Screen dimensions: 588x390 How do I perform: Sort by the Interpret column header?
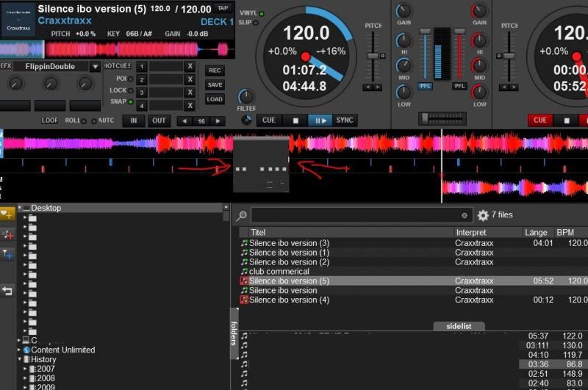click(488, 232)
